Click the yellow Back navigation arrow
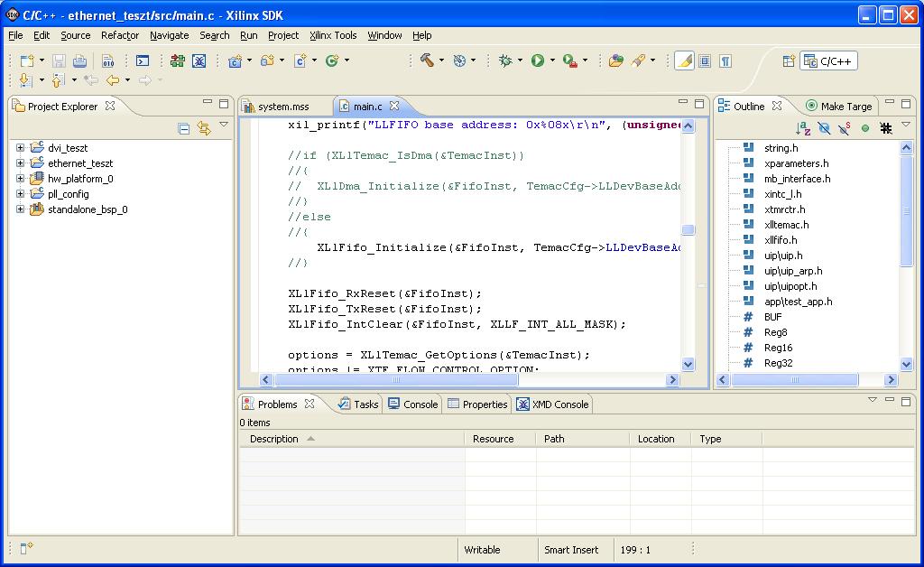924x567 pixels. point(113,79)
